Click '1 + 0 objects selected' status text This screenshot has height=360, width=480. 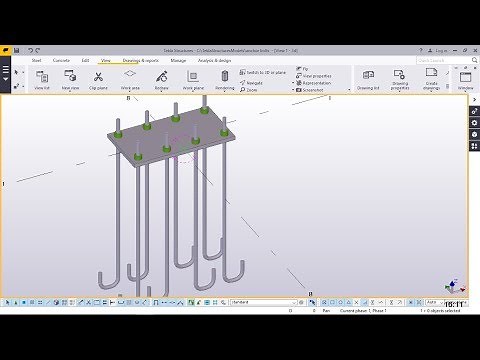pos(440,311)
